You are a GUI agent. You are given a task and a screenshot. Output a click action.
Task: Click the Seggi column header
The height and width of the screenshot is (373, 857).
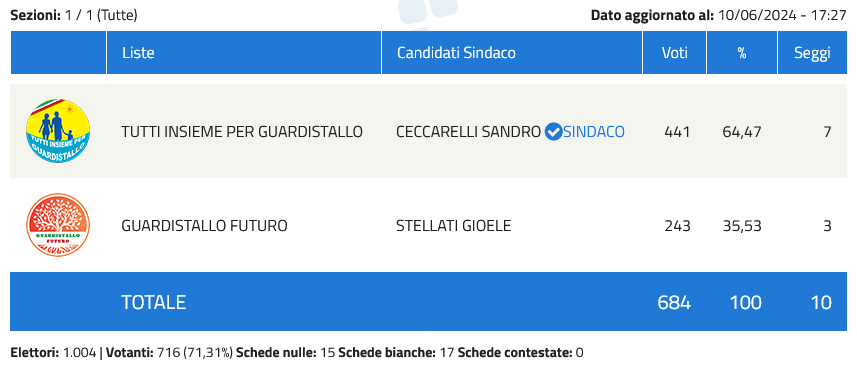point(812,53)
